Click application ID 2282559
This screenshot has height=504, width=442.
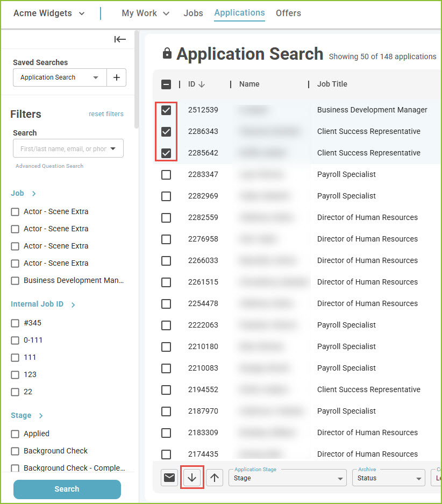pos(203,218)
